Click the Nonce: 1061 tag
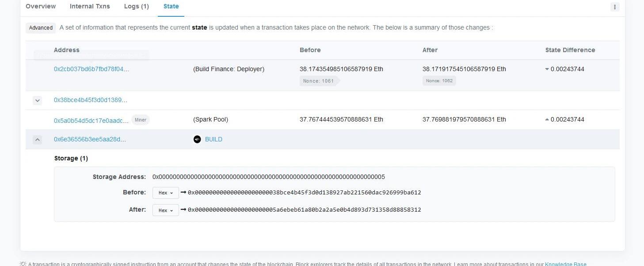 coord(319,81)
